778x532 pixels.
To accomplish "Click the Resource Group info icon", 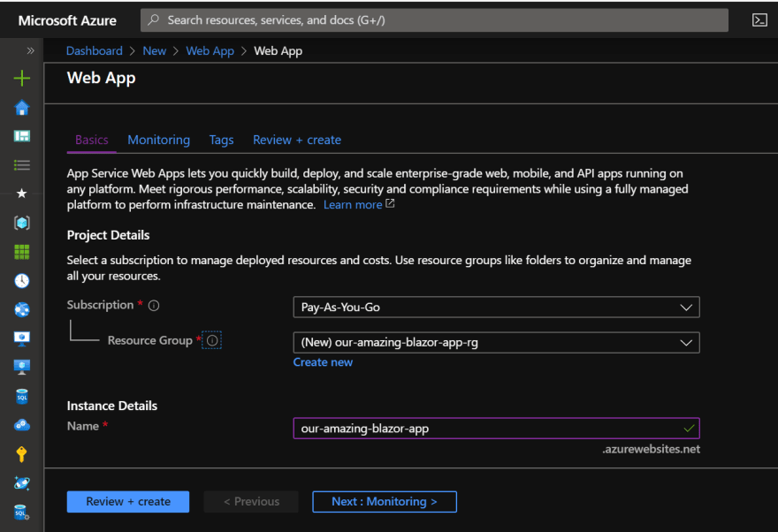I will [212, 340].
